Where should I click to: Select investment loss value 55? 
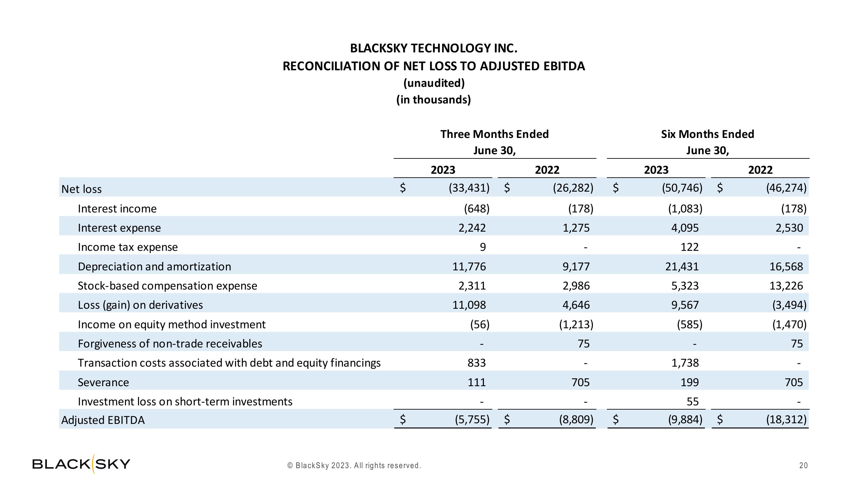693,402
